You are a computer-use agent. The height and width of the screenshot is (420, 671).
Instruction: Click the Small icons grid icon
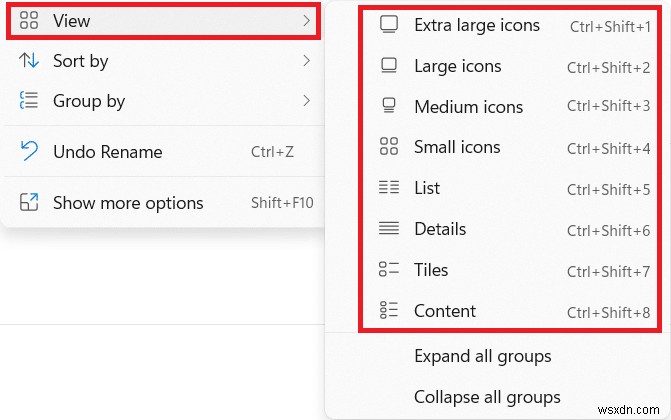point(389,148)
